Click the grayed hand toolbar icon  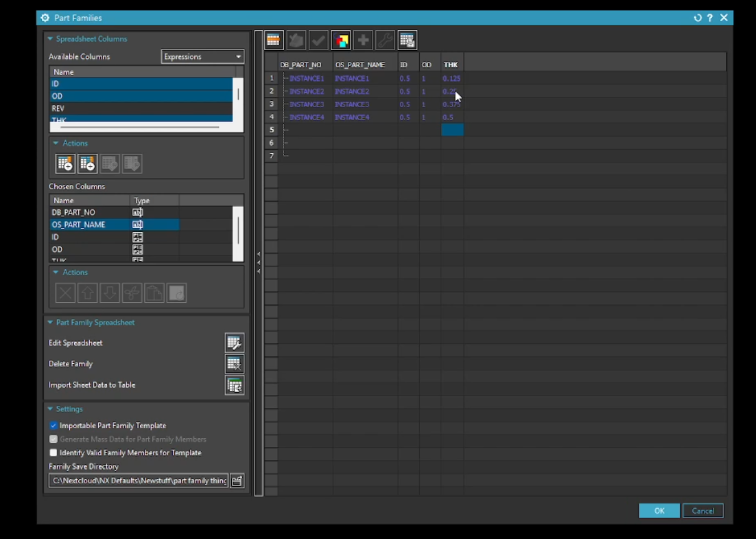pyautogui.click(x=296, y=41)
